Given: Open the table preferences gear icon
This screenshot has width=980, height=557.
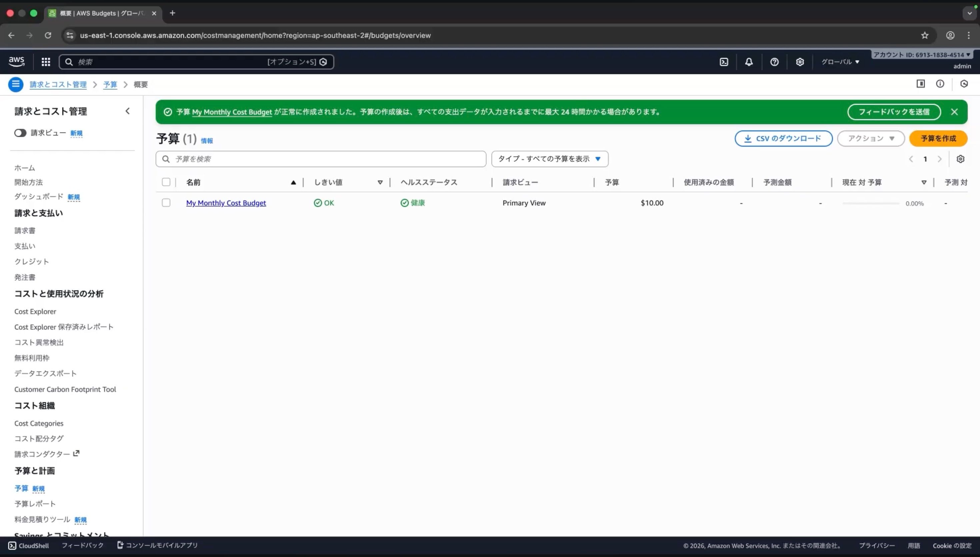Looking at the screenshot, I should coord(961,159).
